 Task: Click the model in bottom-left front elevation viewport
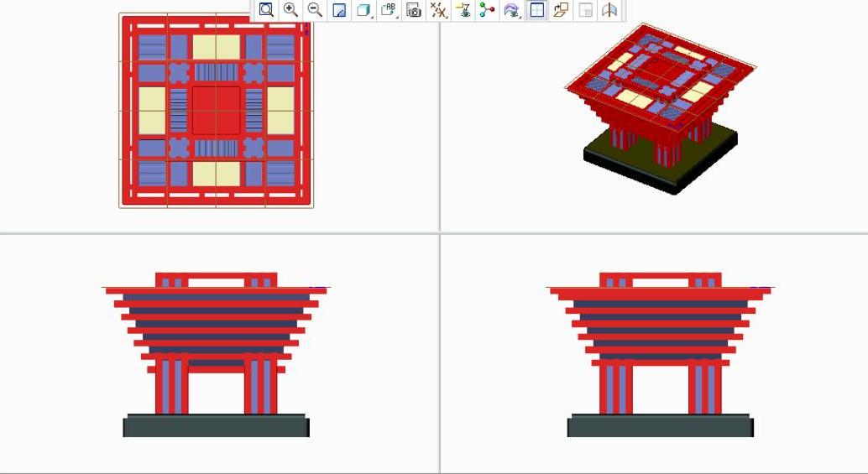coord(216,355)
